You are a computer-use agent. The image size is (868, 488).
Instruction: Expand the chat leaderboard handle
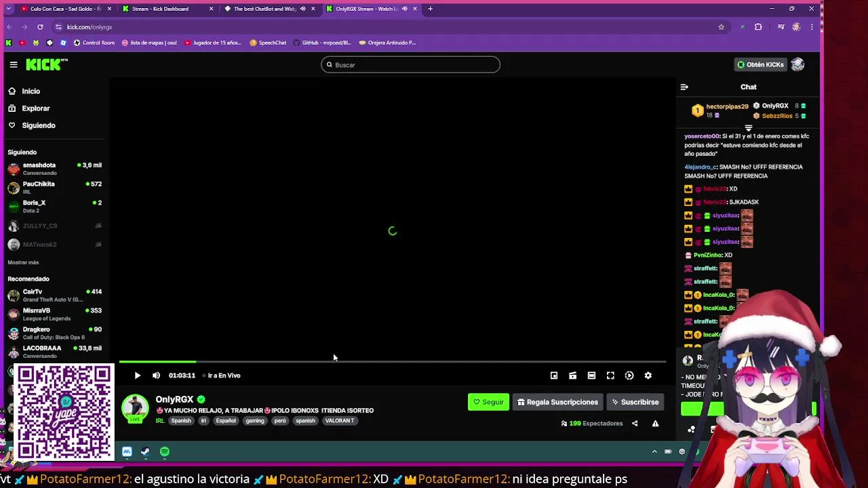(x=749, y=128)
